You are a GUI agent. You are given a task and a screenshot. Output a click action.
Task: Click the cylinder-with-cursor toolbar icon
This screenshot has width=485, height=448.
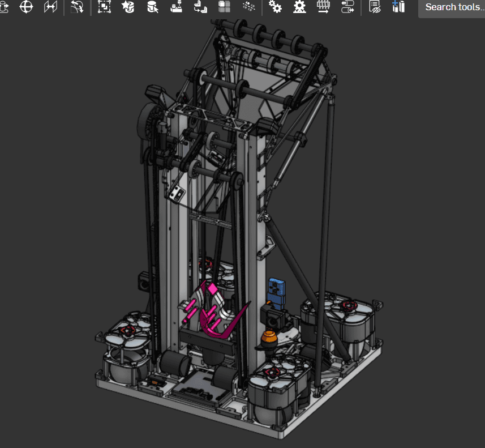pos(152,7)
